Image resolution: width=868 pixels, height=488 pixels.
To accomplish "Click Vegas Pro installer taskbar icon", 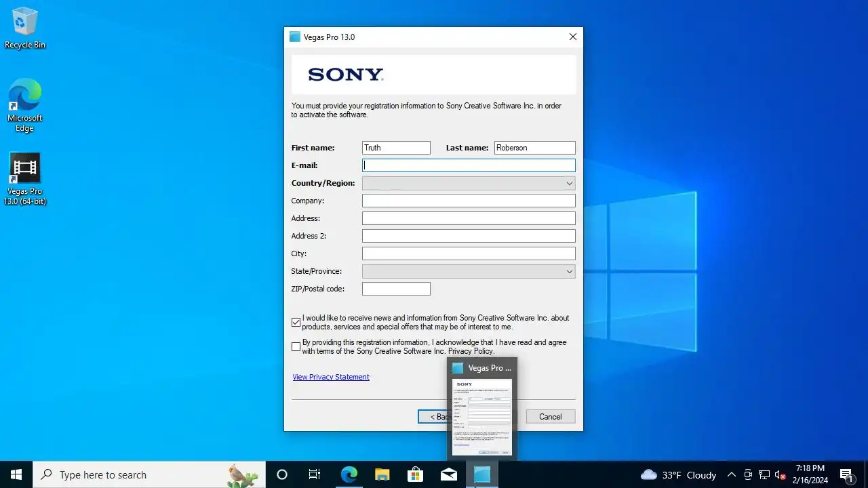I will point(481,474).
